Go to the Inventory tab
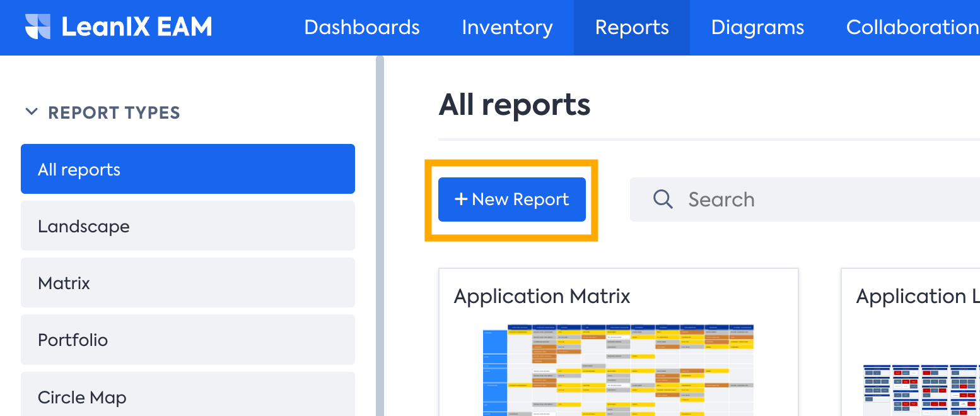Image resolution: width=980 pixels, height=416 pixels. (507, 27)
